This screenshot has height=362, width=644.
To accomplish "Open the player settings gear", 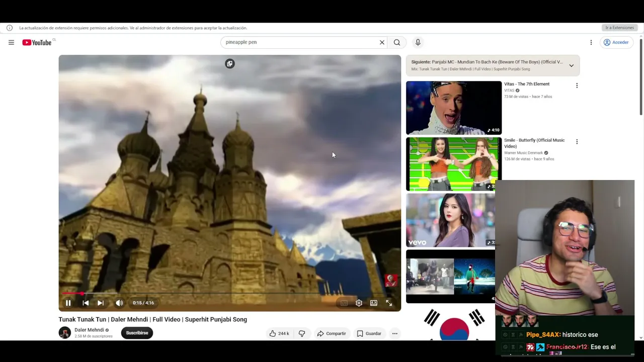I will click(x=359, y=303).
